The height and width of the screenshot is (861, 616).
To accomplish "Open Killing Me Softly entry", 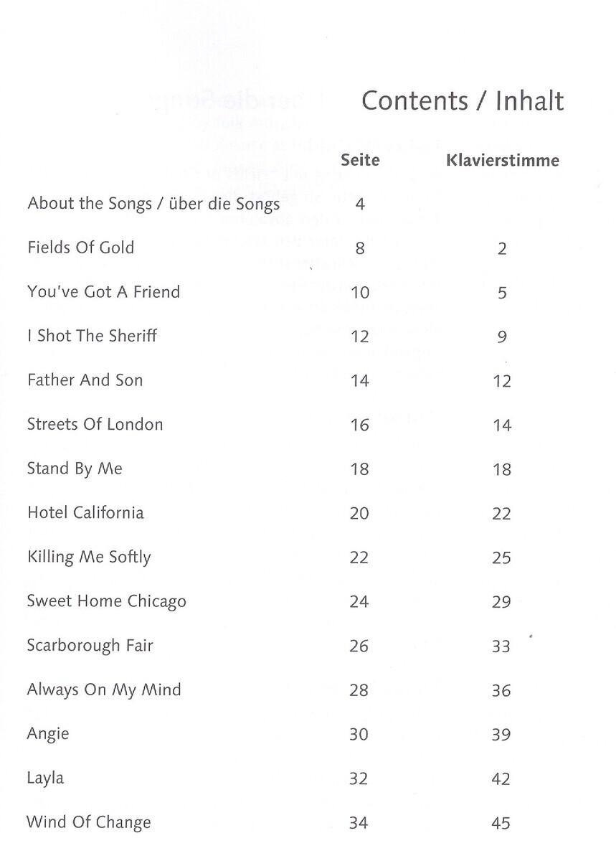I will (89, 557).
